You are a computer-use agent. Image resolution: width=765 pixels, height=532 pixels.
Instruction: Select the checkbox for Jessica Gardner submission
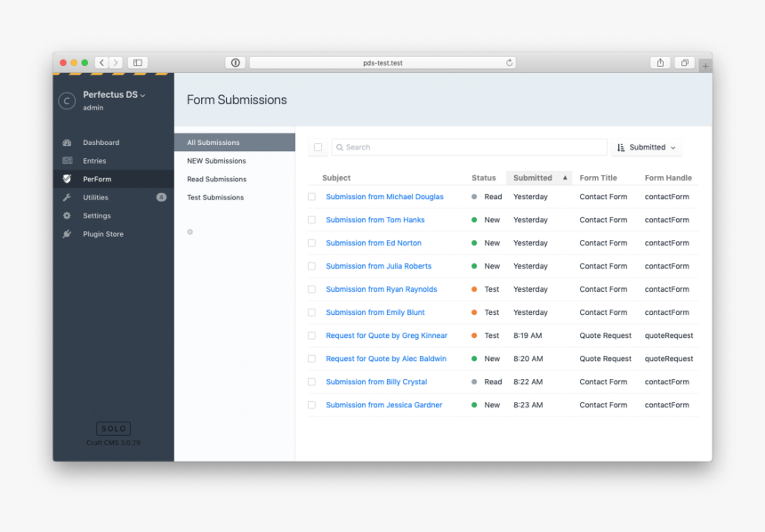coord(311,405)
